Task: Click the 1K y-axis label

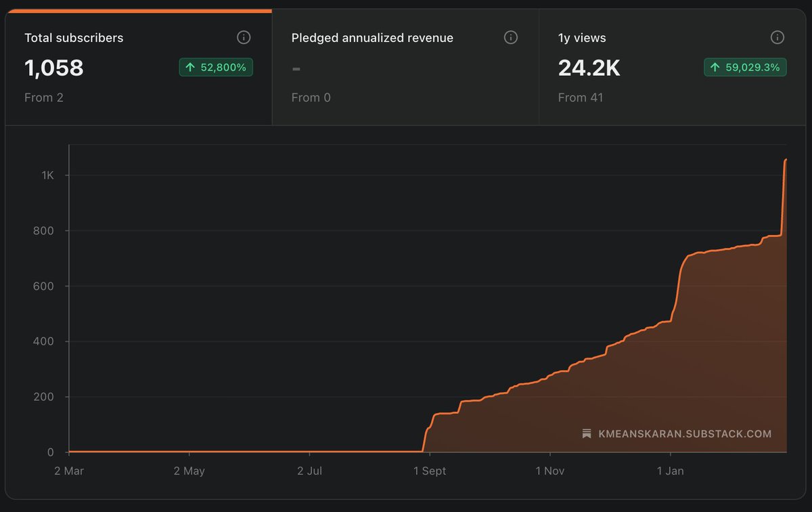Action: pyautogui.click(x=47, y=175)
